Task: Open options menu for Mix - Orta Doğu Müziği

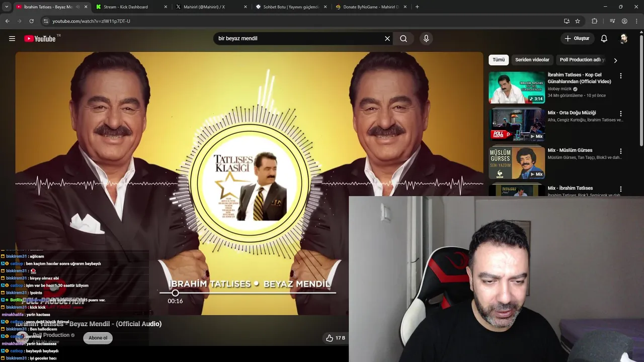Action: point(621,114)
